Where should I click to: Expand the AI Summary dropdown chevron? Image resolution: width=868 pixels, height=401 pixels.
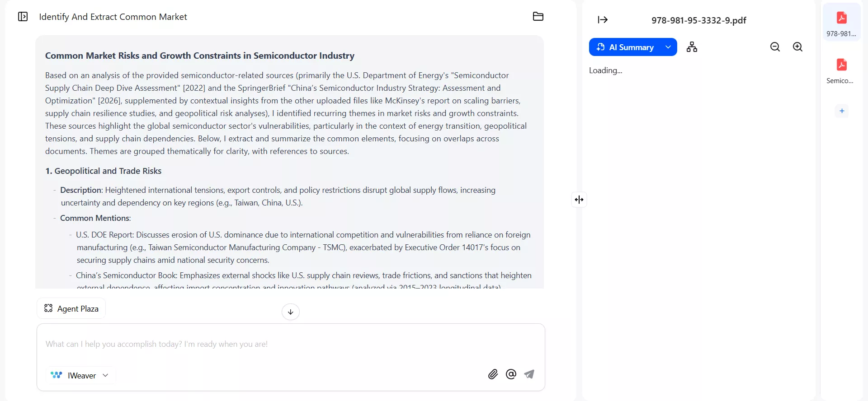click(668, 47)
